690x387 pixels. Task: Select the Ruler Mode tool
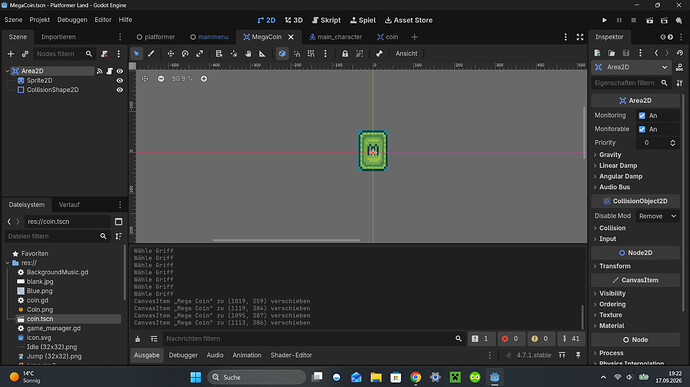pyautogui.click(x=262, y=54)
